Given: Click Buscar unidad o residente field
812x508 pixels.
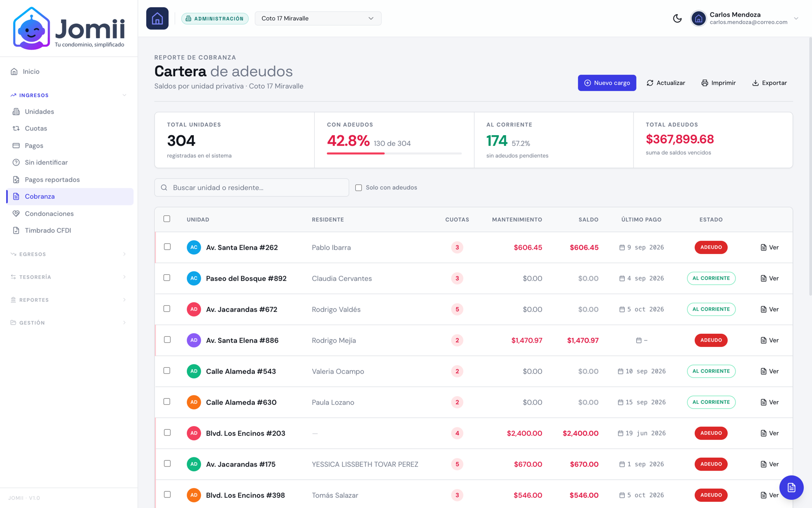Looking at the screenshot, I should 252,187.
